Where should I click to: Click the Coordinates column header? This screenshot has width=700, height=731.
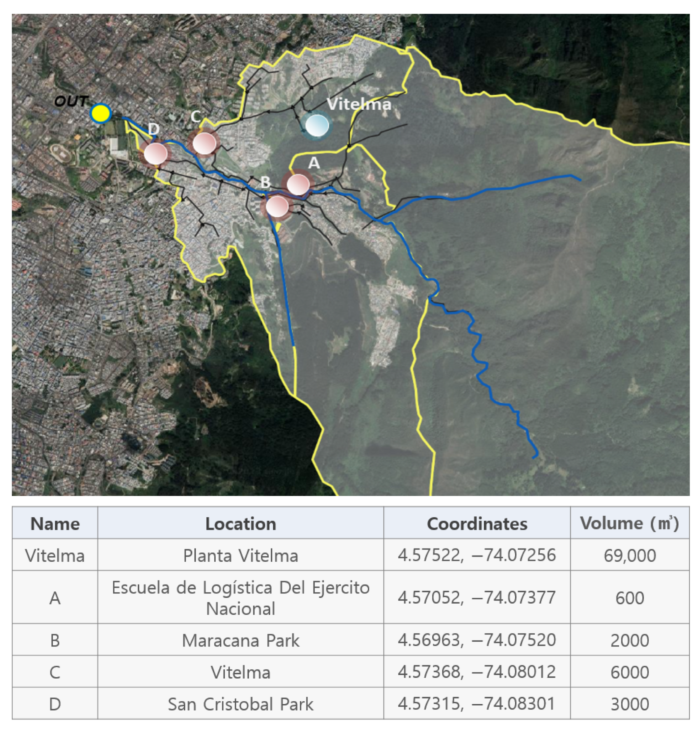477,524
